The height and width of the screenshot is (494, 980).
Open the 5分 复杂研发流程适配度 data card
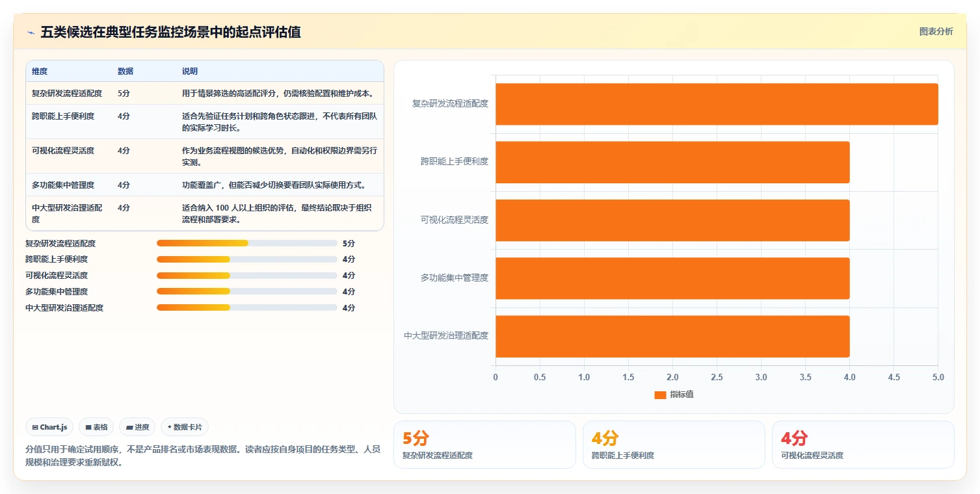click(x=484, y=445)
